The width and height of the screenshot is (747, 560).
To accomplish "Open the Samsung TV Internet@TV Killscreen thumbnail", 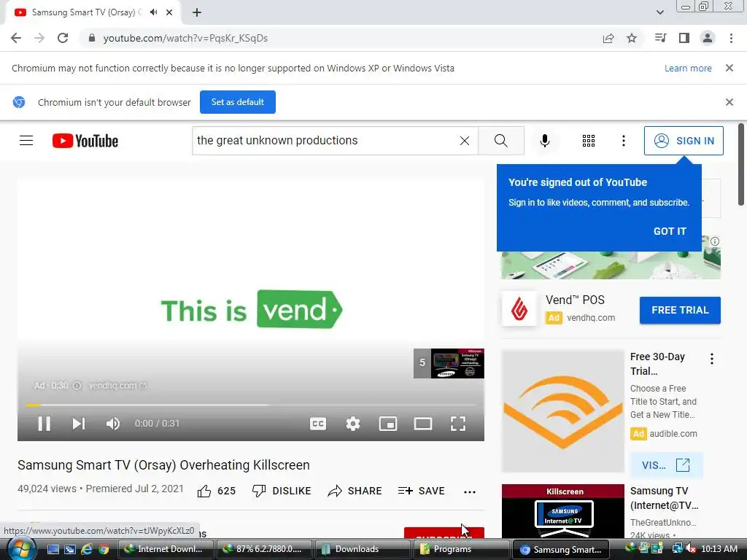I will point(562,511).
